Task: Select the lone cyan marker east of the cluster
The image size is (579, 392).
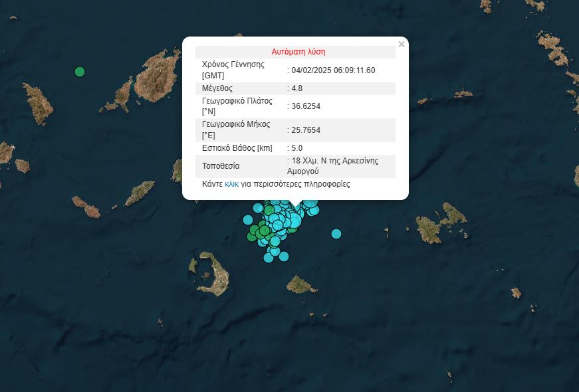Action: (x=336, y=233)
